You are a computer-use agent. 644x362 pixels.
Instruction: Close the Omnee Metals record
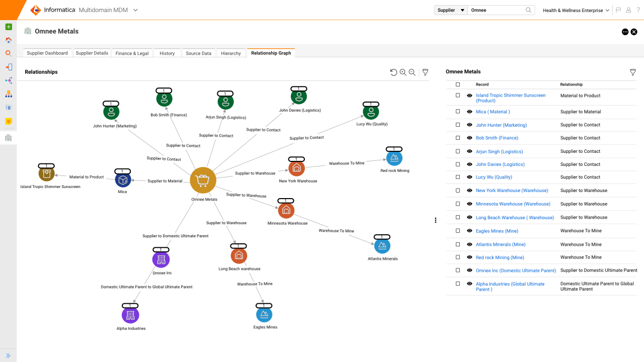tap(634, 32)
